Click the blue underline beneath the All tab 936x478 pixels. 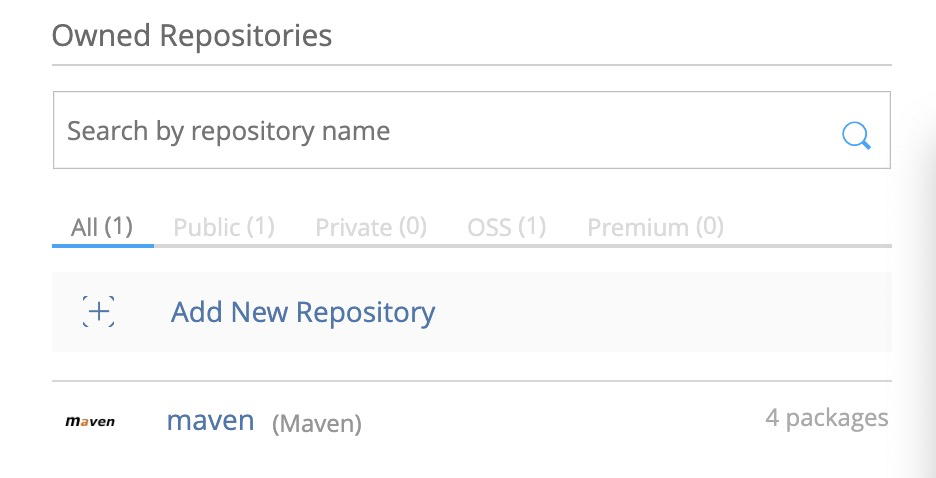(102, 244)
